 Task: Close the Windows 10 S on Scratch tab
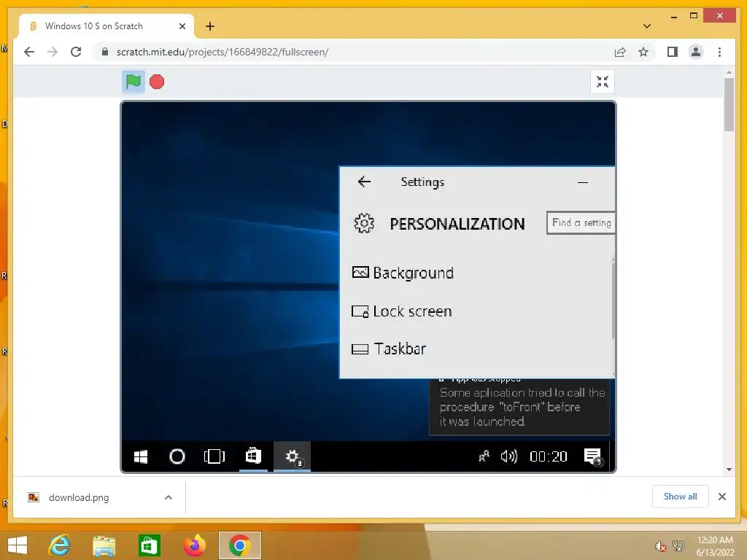(x=182, y=26)
